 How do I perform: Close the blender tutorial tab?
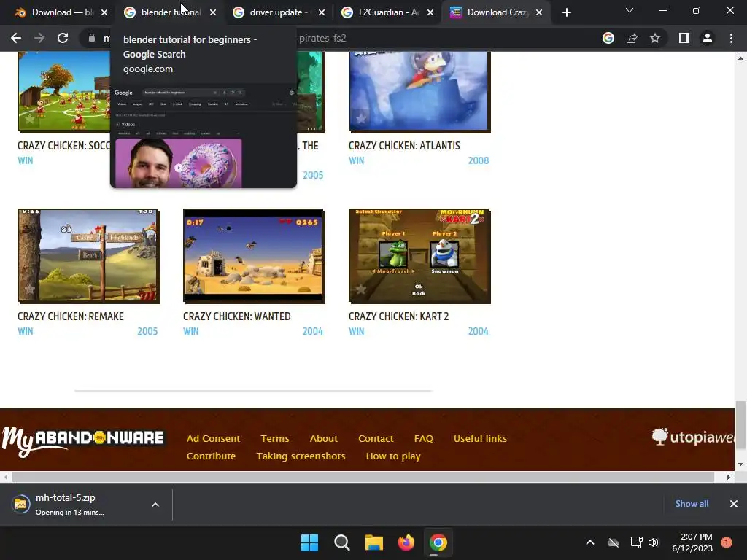pos(213,12)
